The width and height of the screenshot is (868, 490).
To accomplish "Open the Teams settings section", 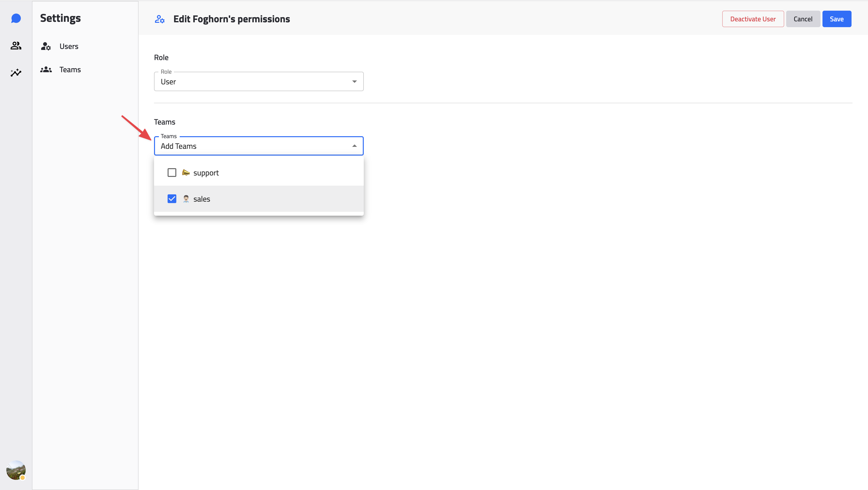I will point(70,70).
